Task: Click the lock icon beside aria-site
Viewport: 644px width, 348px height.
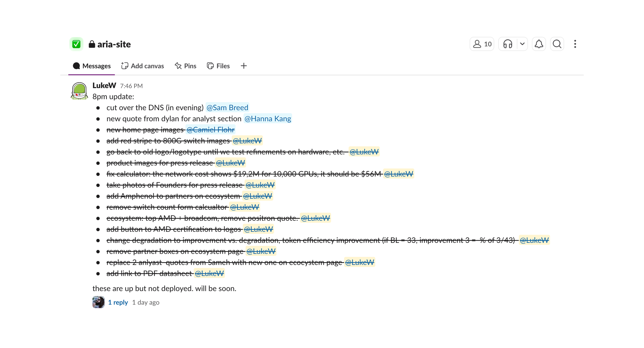Action: [92, 44]
